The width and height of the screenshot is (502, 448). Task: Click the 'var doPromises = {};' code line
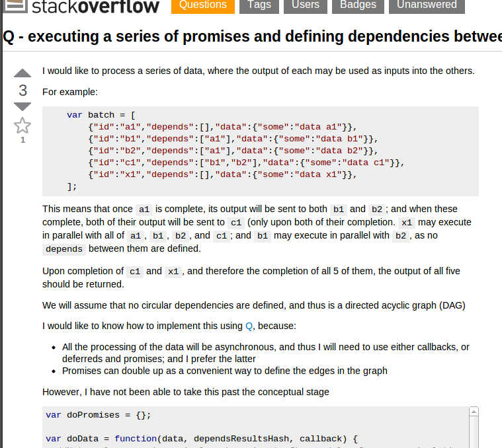coord(99,415)
